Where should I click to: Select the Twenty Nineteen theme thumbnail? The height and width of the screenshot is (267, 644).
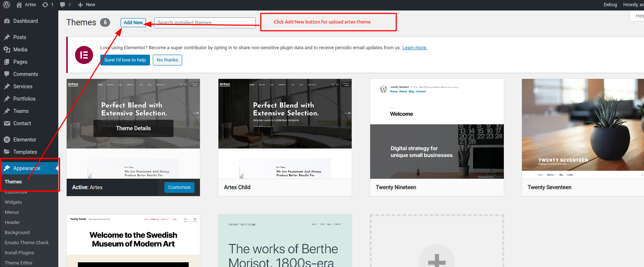[437, 129]
